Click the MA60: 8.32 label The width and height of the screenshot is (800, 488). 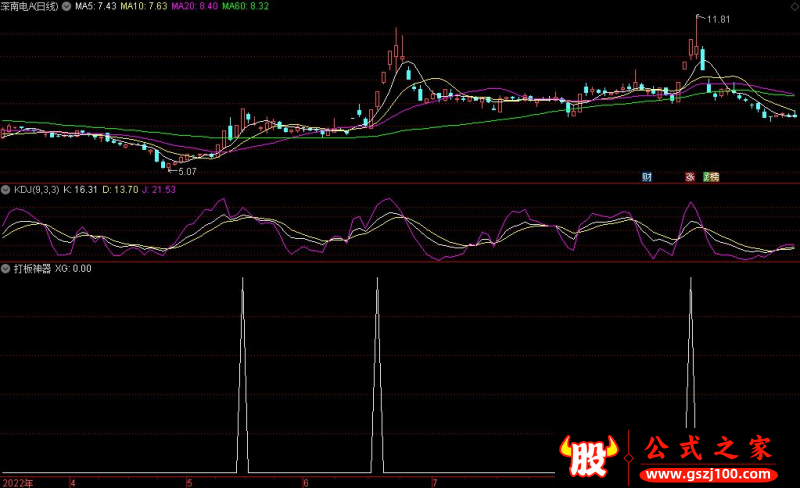[245, 6]
